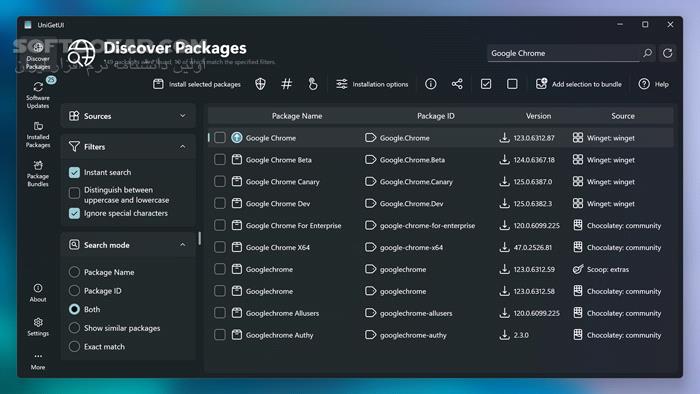Screen dimensions: 700x394
Task: Uncheck Ignore special characters
Action: (x=75, y=213)
